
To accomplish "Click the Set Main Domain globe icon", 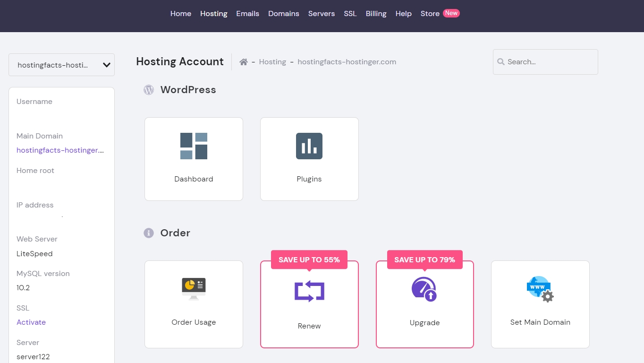I will tap(540, 289).
